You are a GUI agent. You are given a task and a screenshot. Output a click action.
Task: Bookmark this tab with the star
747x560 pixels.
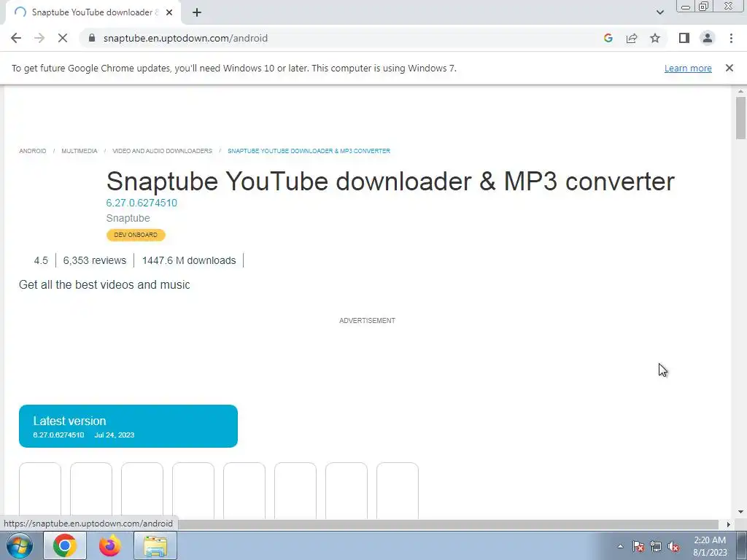[x=655, y=38]
